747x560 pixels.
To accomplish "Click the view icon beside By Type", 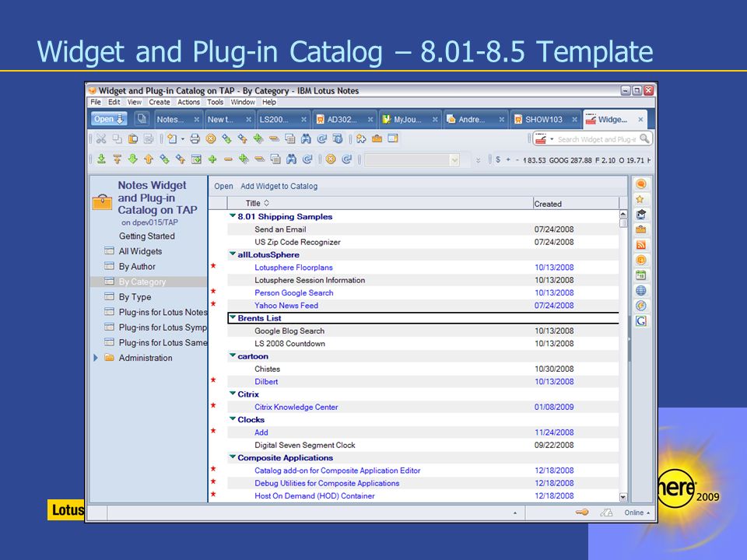I will [109, 296].
